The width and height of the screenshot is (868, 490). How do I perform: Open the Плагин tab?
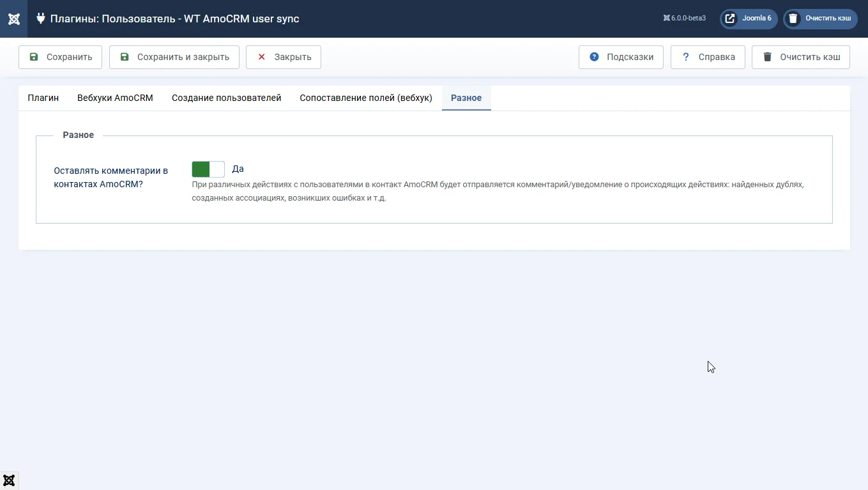43,98
